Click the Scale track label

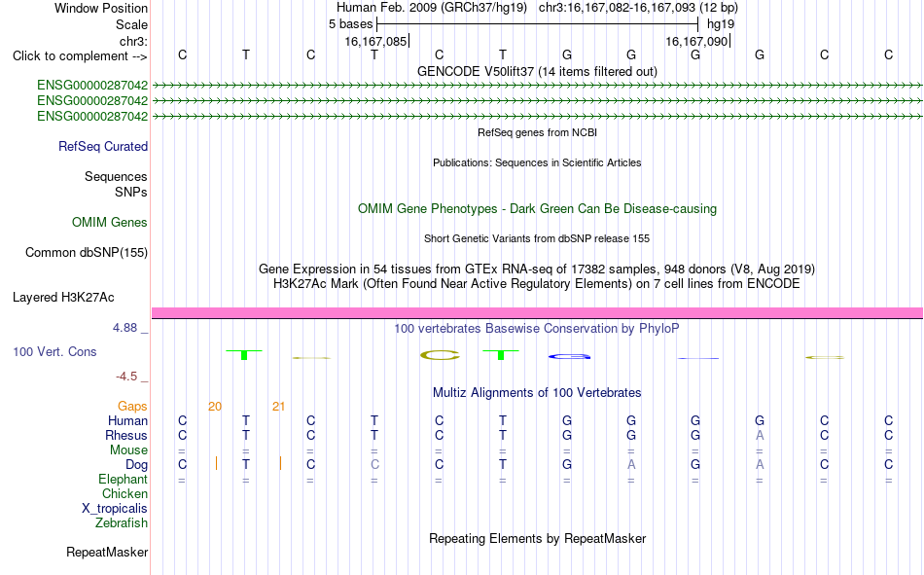131,24
